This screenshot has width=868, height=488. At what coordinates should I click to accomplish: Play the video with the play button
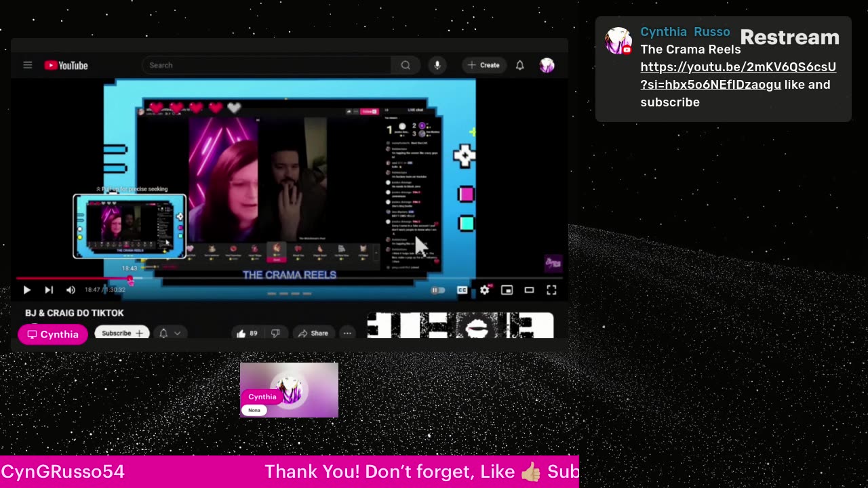click(26, 290)
